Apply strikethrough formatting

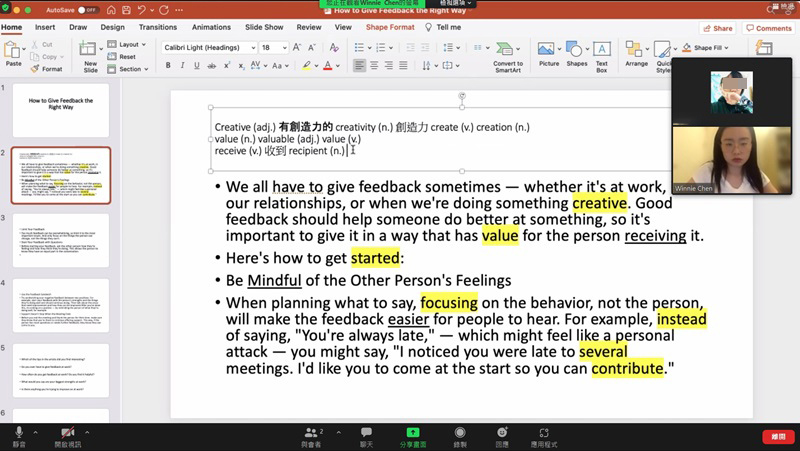pos(211,66)
